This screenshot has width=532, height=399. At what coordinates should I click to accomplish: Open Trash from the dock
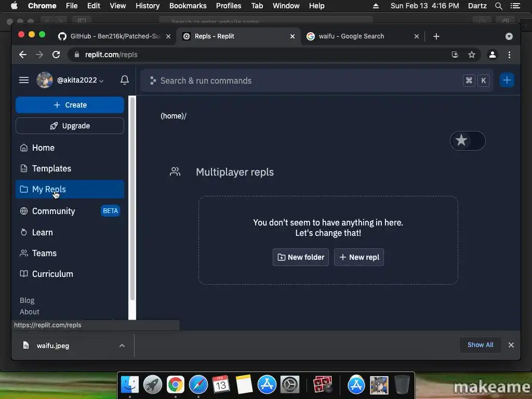click(x=402, y=384)
